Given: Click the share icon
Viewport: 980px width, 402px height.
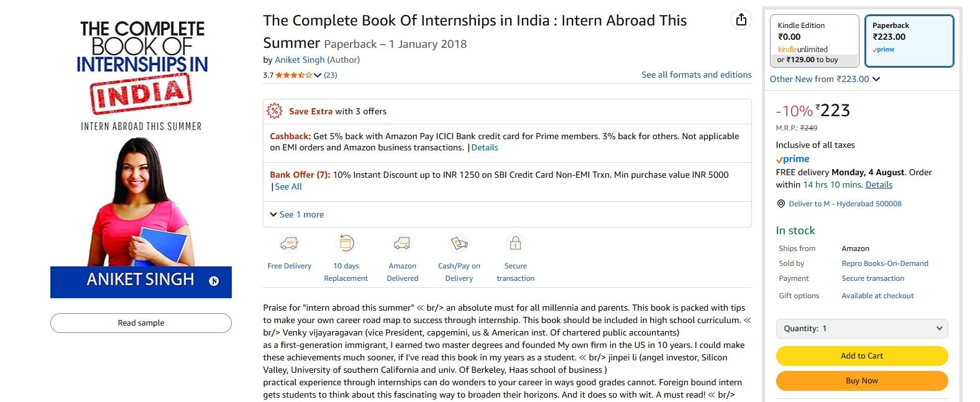Looking at the screenshot, I should tap(741, 19).
